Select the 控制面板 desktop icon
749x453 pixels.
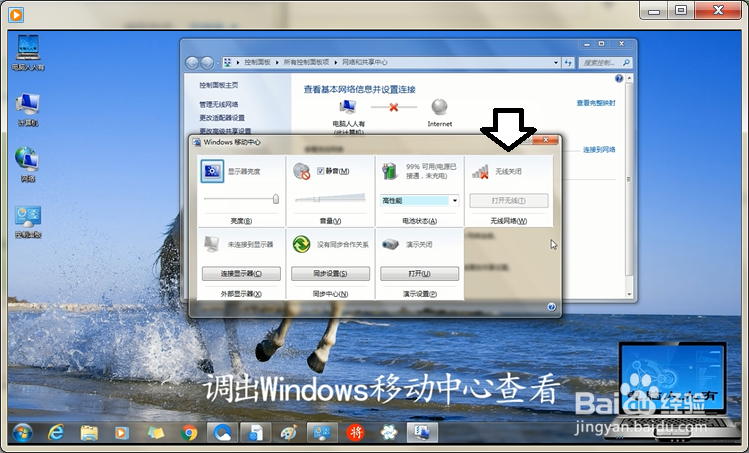[x=28, y=222]
